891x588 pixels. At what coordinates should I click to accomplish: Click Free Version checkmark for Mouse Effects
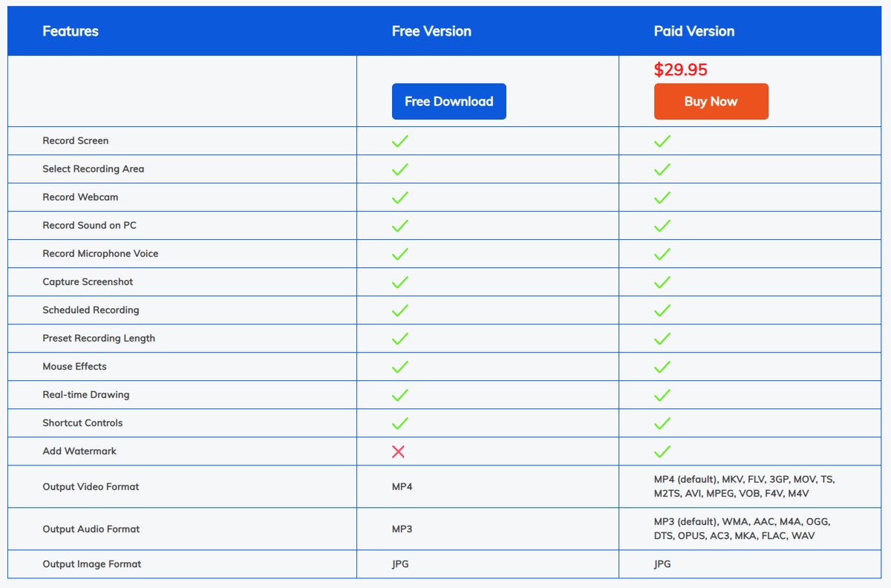tap(400, 367)
